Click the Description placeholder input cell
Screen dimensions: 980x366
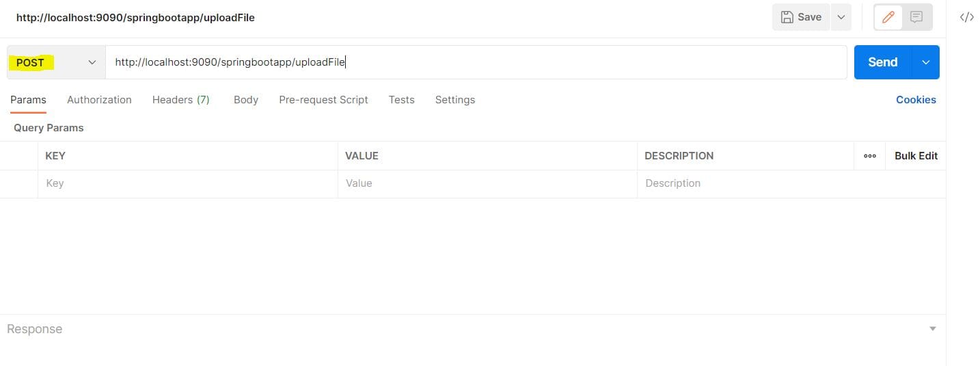[791, 183]
